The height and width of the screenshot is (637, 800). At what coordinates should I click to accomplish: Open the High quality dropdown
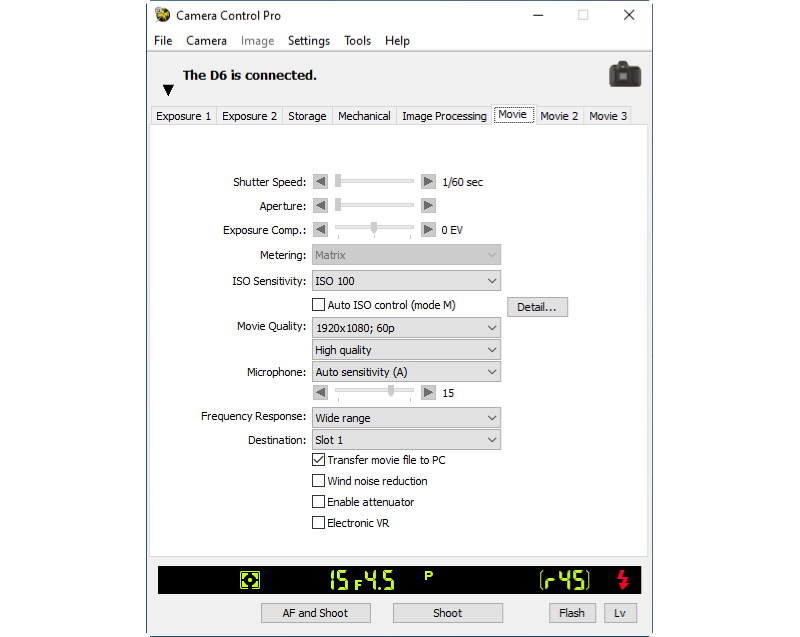[x=406, y=350]
